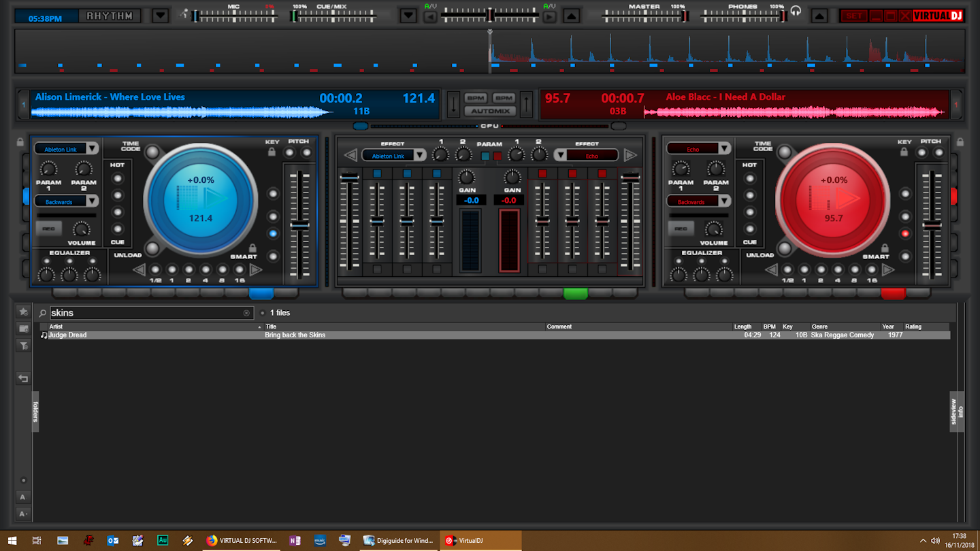This screenshot has width=980, height=551.
Task: Toggle the blue PARAM square in mixer
Action: coord(485,156)
